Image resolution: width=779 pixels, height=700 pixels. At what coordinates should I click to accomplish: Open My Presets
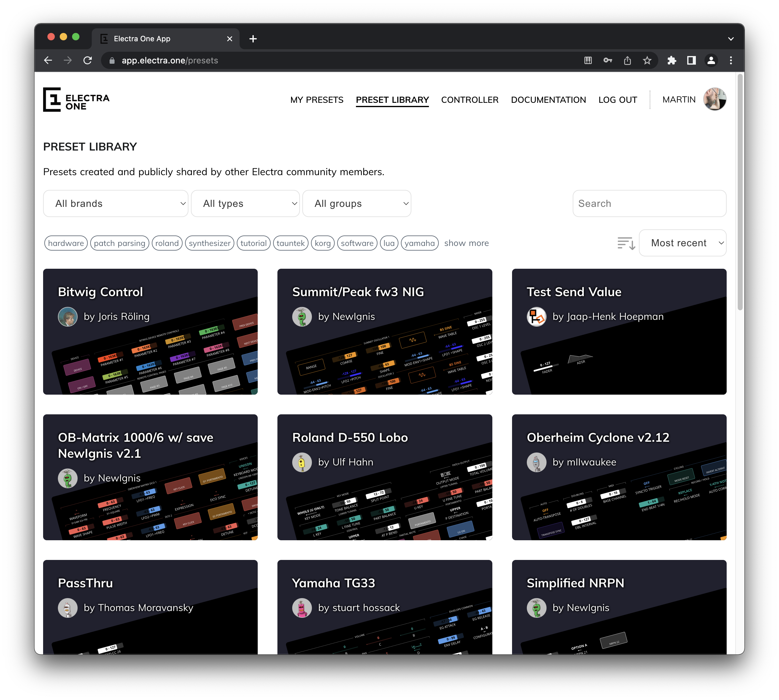pyautogui.click(x=317, y=100)
